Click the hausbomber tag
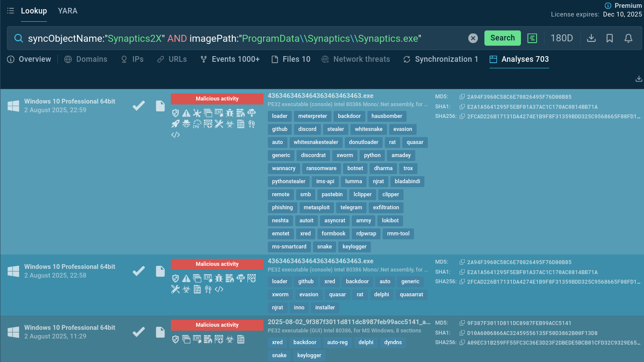This screenshot has height=362, width=644. pyautogui.click(x=387, y=116)
